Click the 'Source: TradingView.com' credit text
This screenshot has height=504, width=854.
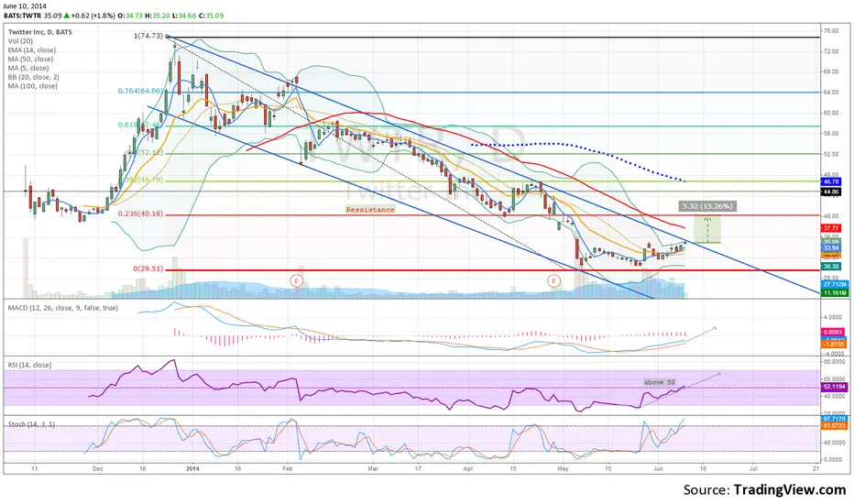point(765,490)
